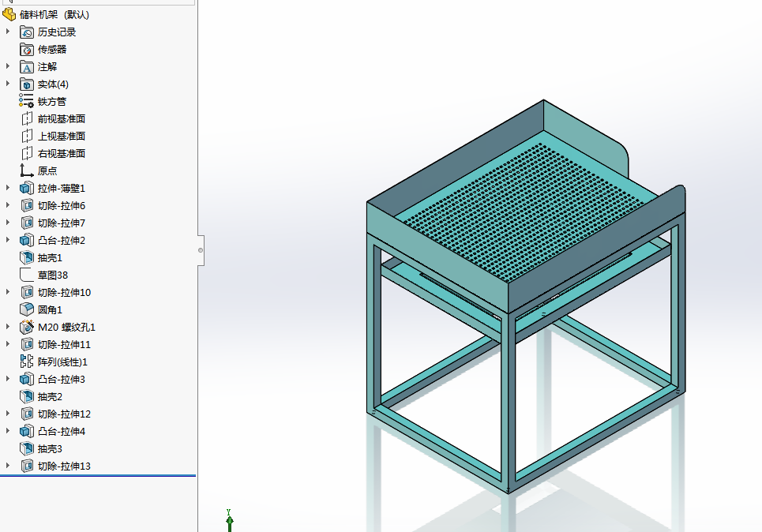Click the 切除-拉伸6 cut feature icon

27,206
